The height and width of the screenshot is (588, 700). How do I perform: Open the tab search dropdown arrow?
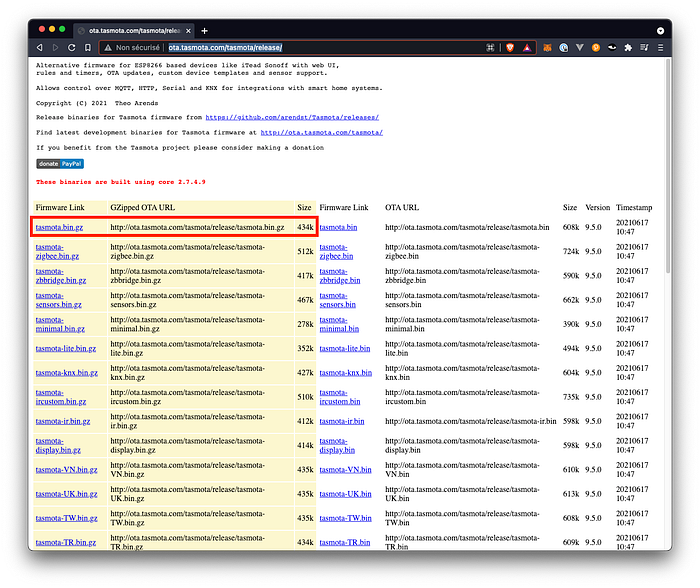(x=660, y=31)
